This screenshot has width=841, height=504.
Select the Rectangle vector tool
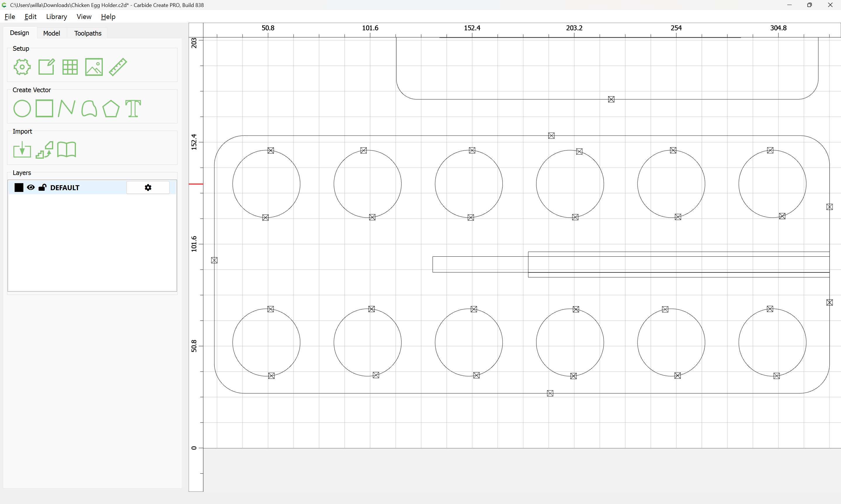click(x=44, y=109)
